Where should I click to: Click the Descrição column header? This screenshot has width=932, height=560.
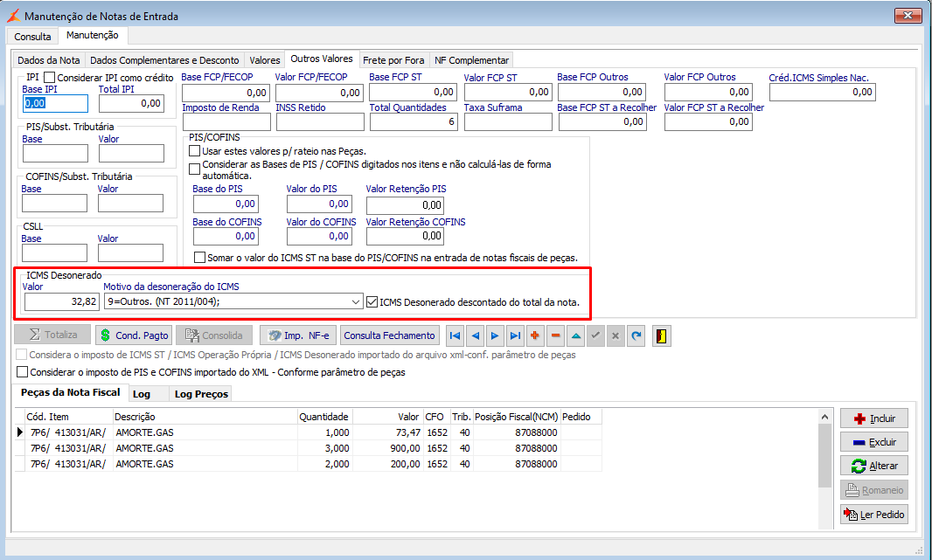(205, 417)
